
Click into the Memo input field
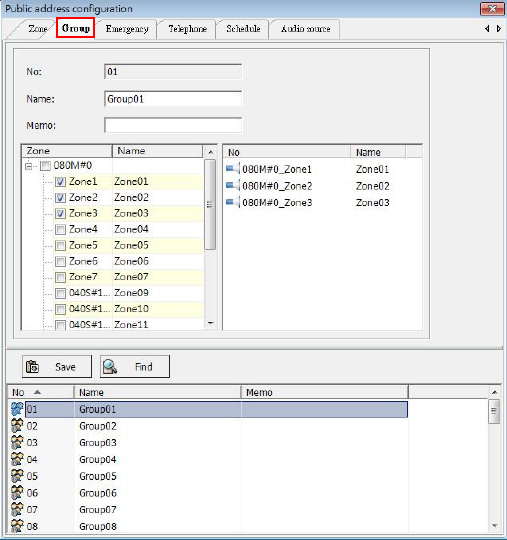click(x=173, y=125)
